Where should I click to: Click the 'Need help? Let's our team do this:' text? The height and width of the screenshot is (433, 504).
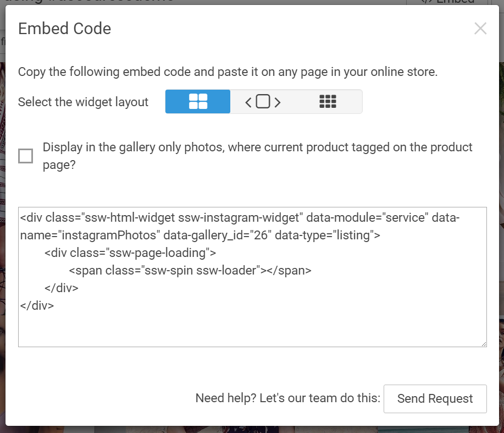point(288,398)
